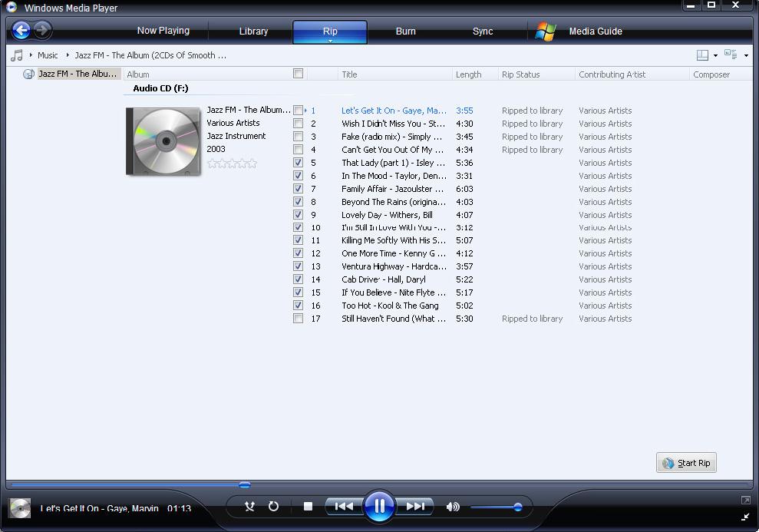Select Jazz FM - The Albu... in sidebar
The height and width of the screenshot is (532, 759).
[78, 74]
